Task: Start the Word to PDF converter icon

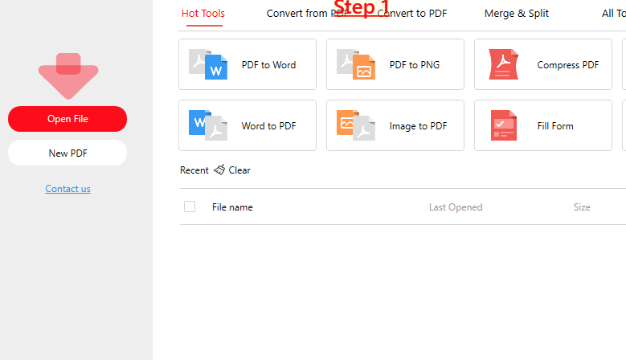Action: point(208,125)
